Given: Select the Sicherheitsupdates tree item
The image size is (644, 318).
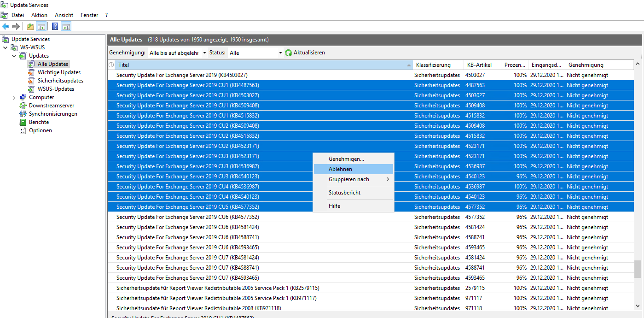Looking at the screenshot, I should (x=60, y=81).
